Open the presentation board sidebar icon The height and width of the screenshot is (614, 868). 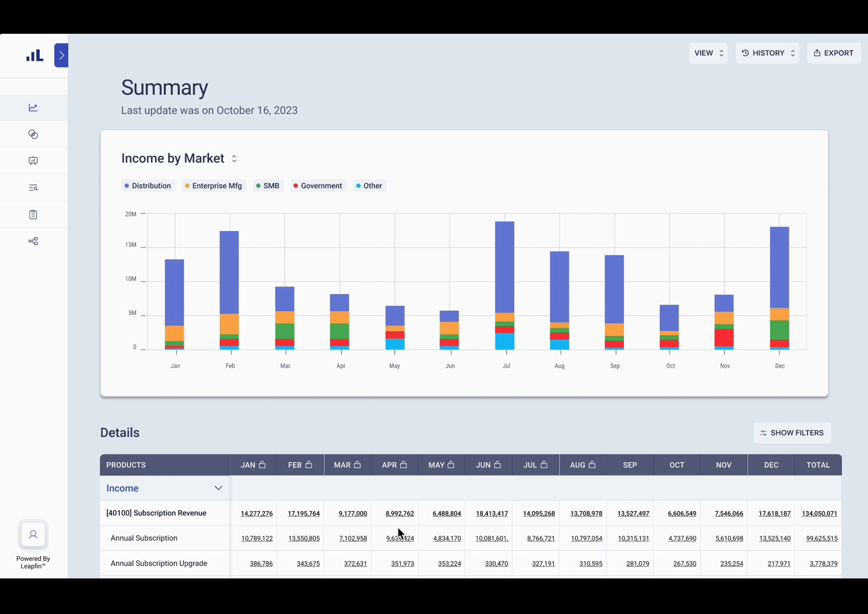click(x=33, y=161)
